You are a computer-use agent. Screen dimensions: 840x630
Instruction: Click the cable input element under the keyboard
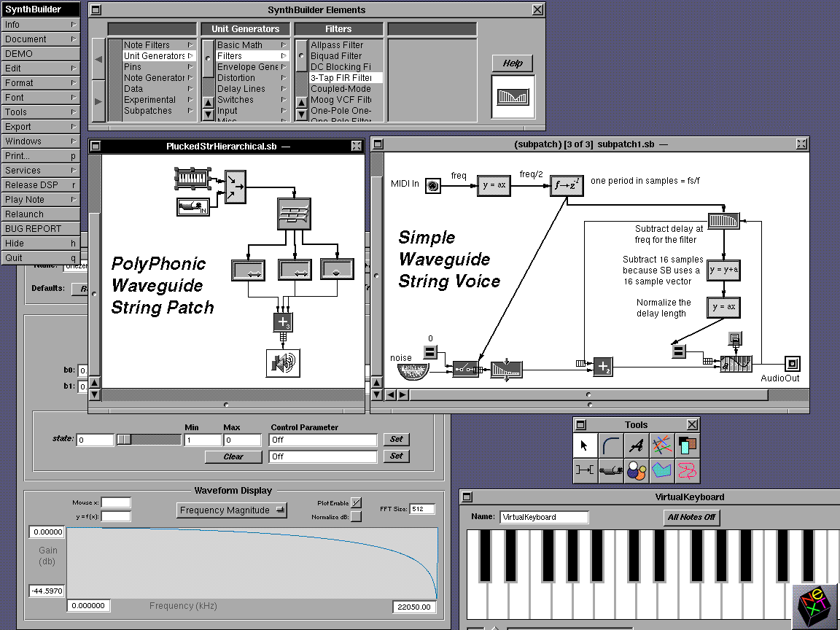[192, 206]
